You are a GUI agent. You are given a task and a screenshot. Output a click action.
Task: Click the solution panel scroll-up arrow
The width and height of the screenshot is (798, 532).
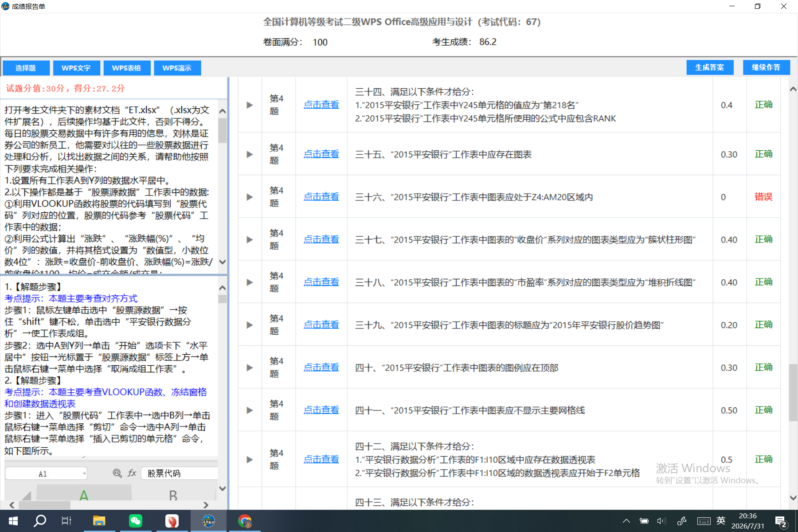tap(223, 288)
